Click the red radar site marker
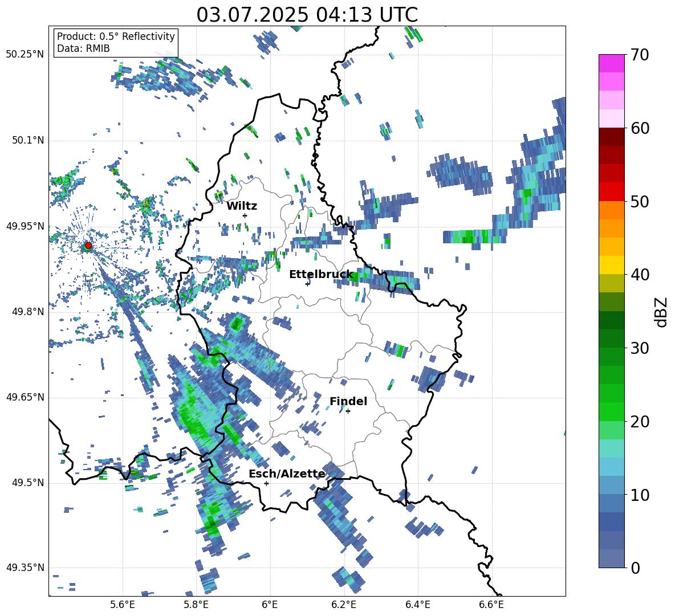The width and height of the screenshot is (675, 616). click(x=88, y=246)
